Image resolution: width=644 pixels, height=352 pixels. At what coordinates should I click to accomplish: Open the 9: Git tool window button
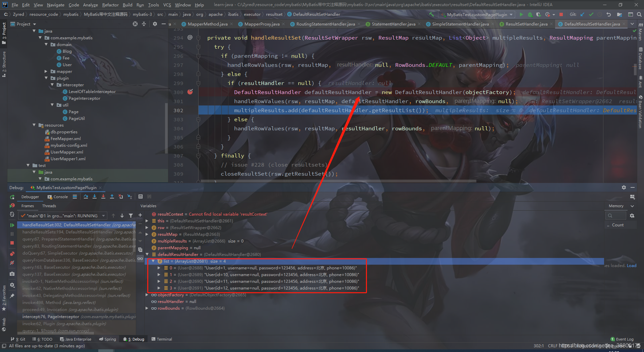[18, 339]
